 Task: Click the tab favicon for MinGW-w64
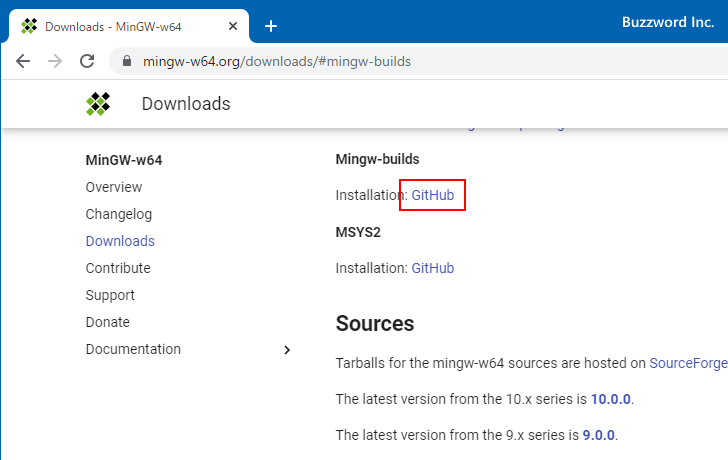pyautogui.click(x=29, y=26)
